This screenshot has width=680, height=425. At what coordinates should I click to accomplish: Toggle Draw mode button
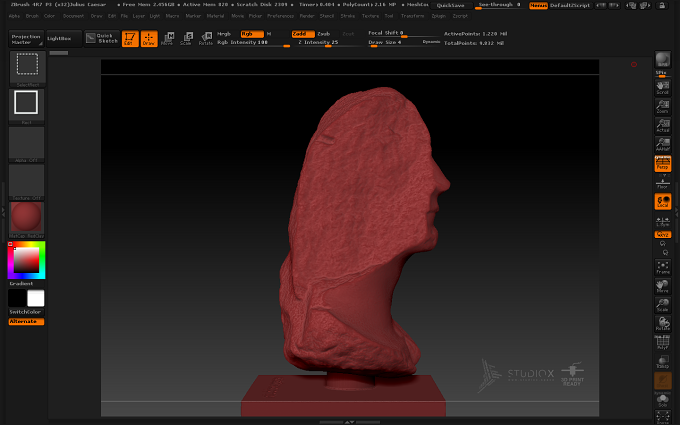pos(149,39)
